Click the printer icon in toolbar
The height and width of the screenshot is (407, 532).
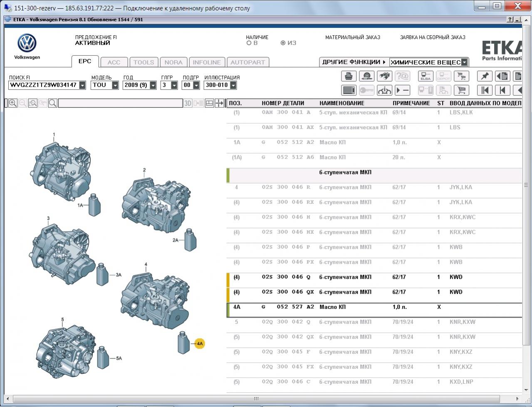click(x=349, y=76)
